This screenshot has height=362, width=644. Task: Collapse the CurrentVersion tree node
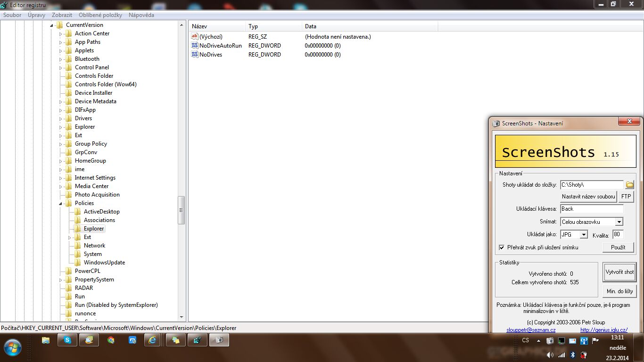coord(51,25)
